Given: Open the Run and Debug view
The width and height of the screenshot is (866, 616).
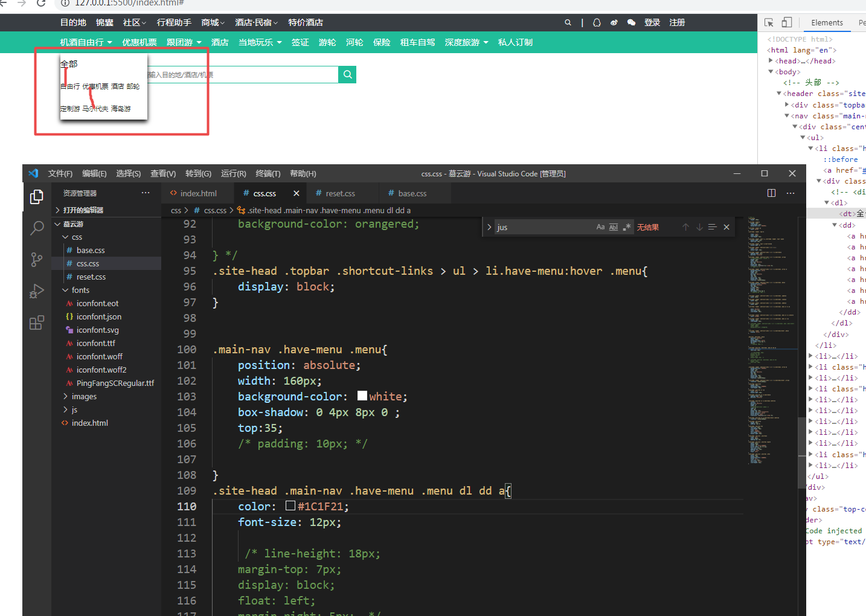Looking at the screenshot, I should (37, 291).
